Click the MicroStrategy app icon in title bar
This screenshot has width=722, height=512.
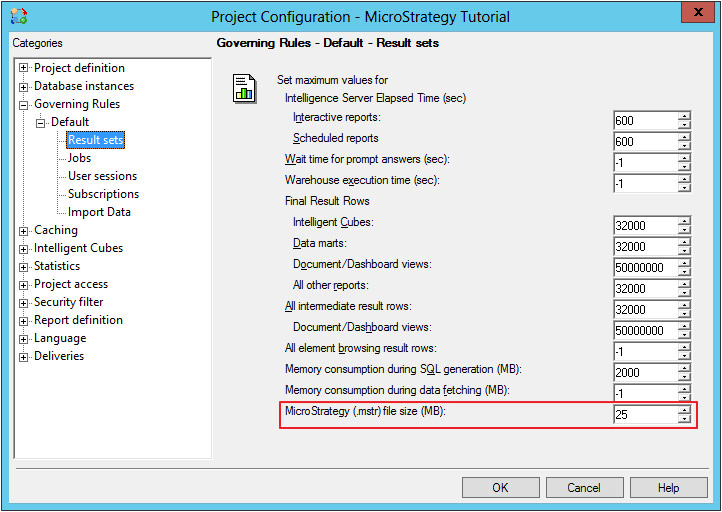tap(19, 16)
